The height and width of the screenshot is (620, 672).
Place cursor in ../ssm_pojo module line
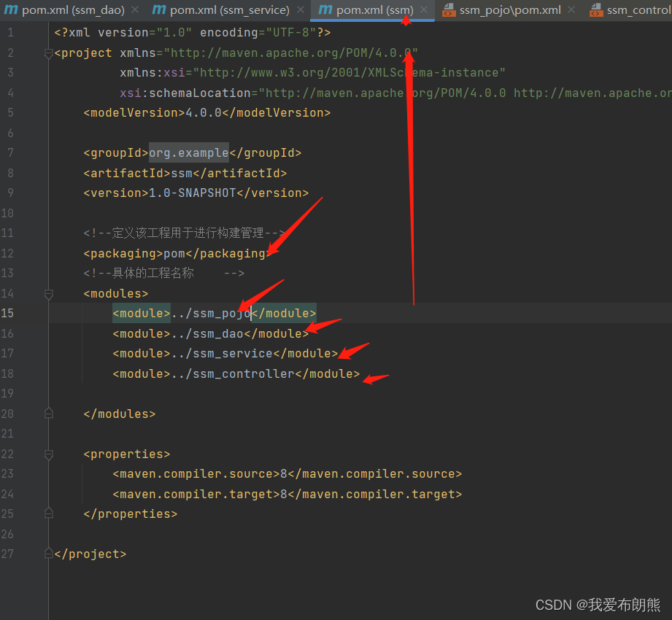(215, 313)
